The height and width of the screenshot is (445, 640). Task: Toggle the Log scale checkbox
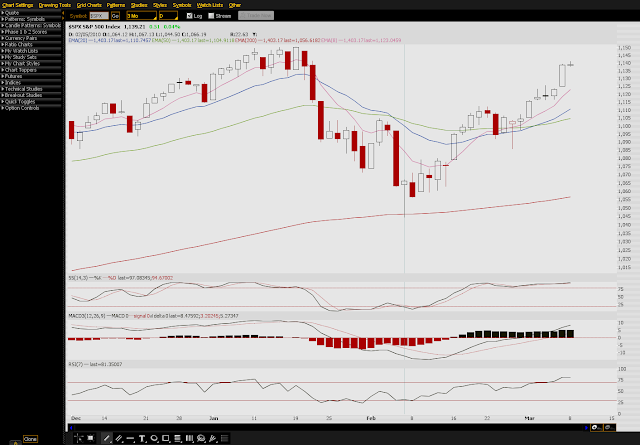pos(189,16)
